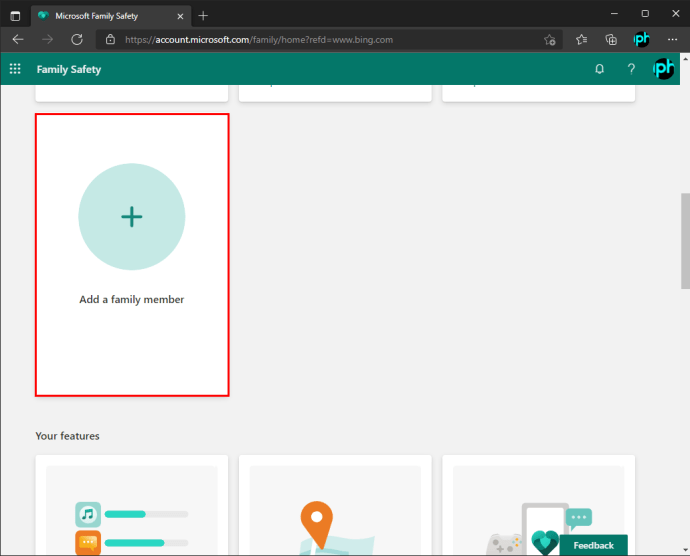Open the Collections panel
690x556 pixels.
click(611, 40)
